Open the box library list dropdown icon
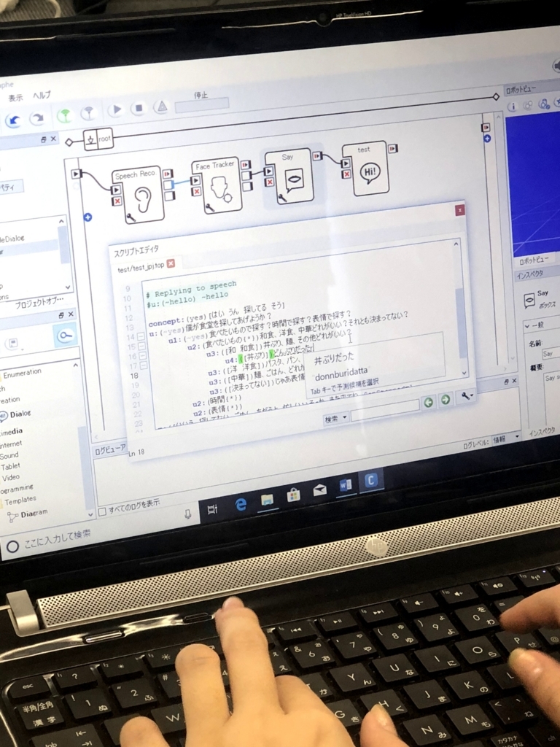The image size is (560, 747). 12,343
